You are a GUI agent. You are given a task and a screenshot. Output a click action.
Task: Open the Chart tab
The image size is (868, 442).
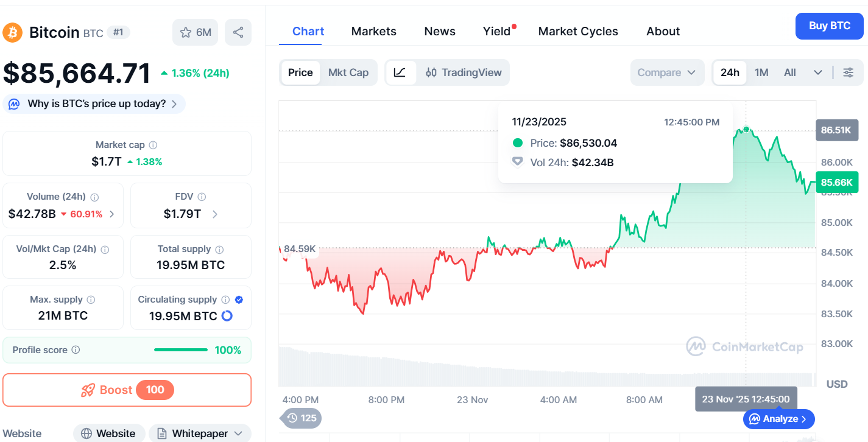click(x=308, y=31)
